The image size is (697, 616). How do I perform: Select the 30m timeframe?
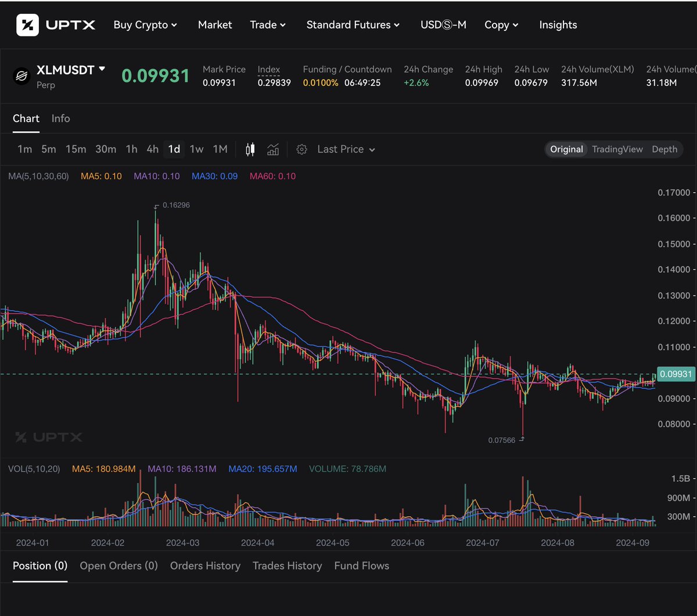click(106, 149)
